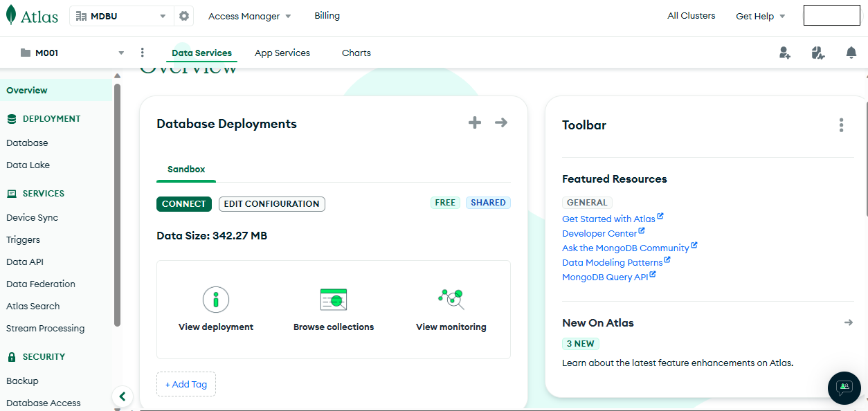Open Data Modeling Patterns link

pos(613,262)
